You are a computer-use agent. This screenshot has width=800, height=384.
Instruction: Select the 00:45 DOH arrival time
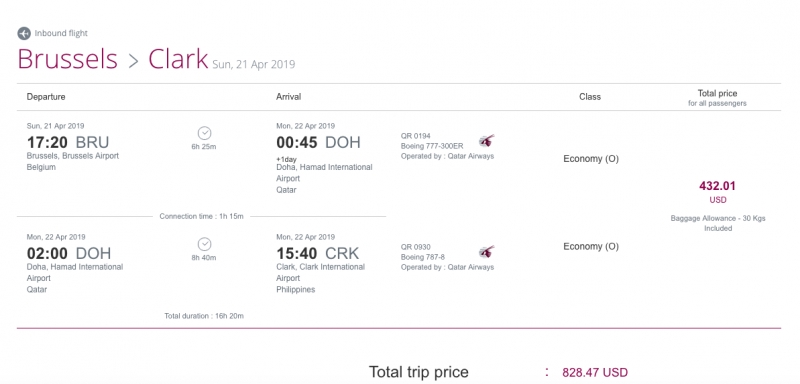[318, 142]
